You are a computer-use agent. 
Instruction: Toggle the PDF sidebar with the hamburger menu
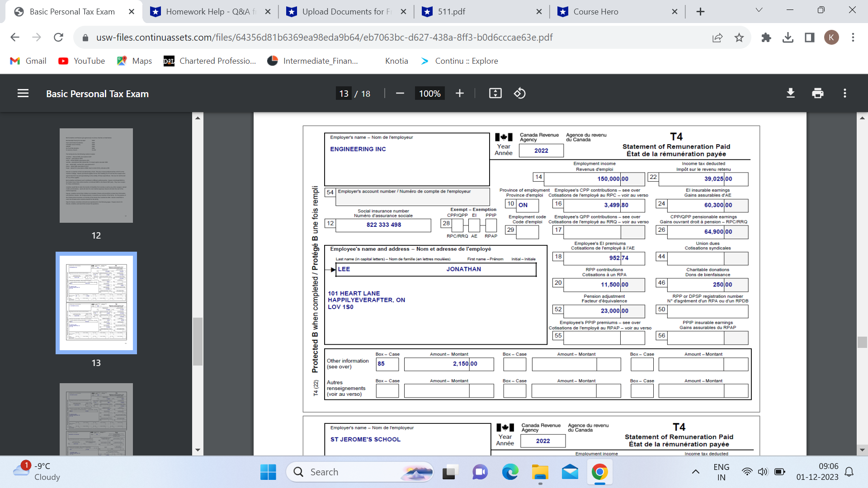tap(23, 93)
